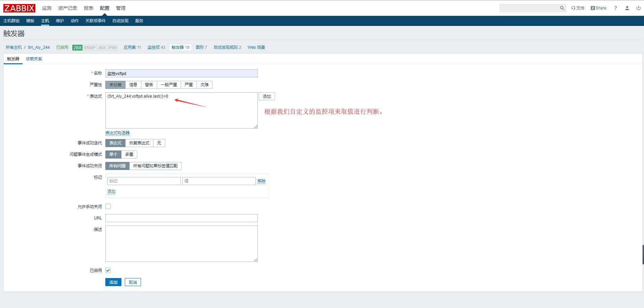
Task: Go to 服务 submenu
Action: [139, 21]
